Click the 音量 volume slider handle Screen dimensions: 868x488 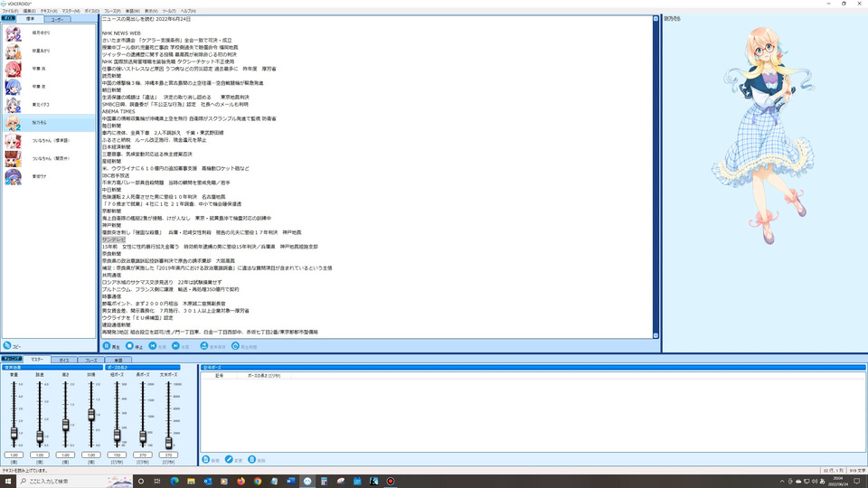click(x=14, y=433)
